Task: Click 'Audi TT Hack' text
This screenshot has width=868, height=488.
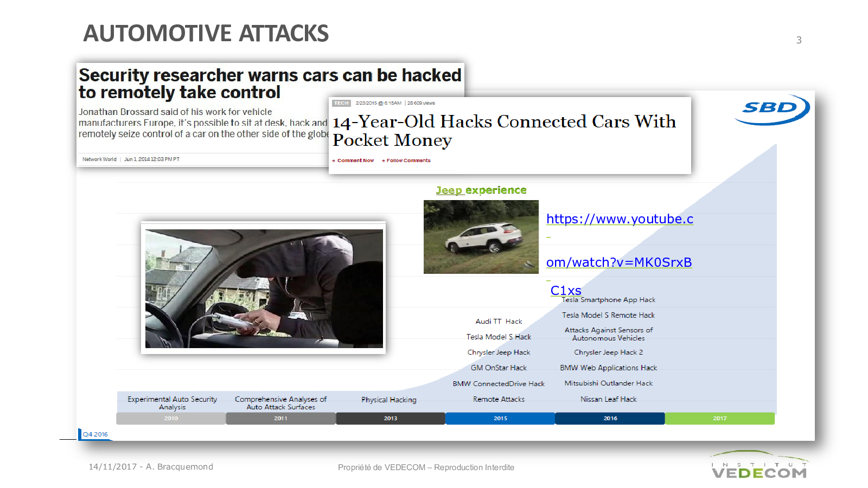Action: (x=499, y=322)
